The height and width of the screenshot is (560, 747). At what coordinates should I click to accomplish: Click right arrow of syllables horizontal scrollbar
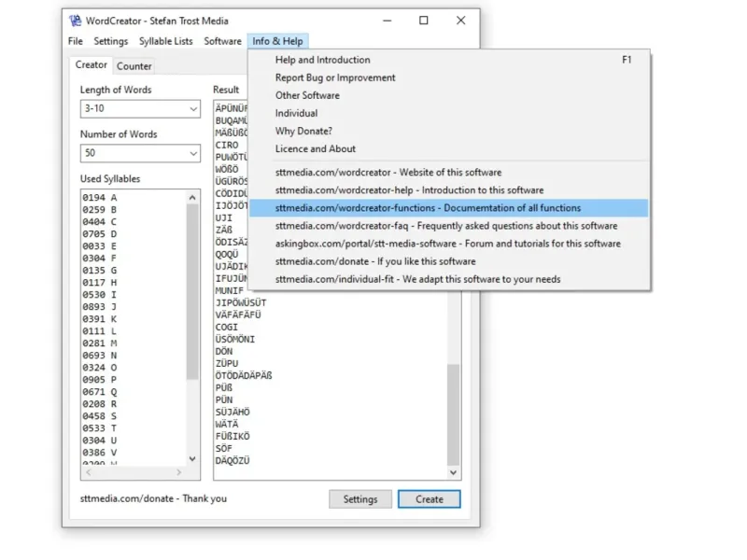[x=178, y=472]
